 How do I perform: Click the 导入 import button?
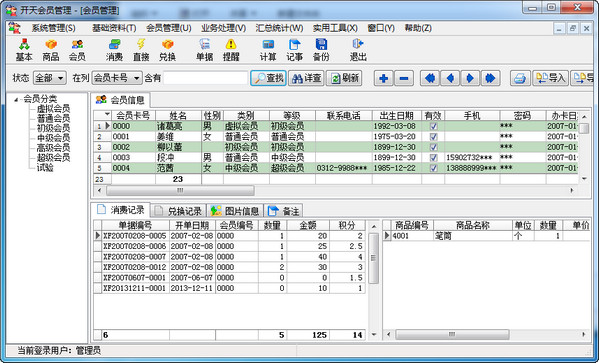pyautogui.click(x=550, y=78)
